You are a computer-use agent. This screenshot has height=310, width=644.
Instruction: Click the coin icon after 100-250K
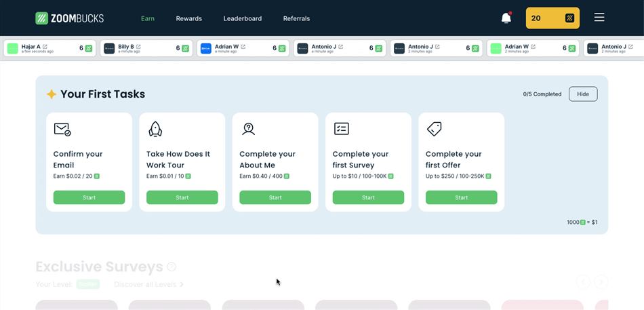[488, 176]
